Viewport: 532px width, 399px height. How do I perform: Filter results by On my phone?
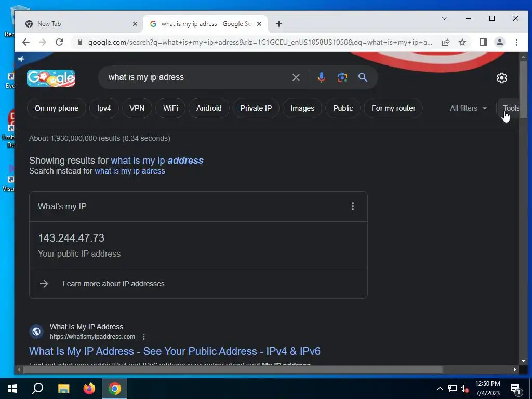pyautogui.click(x=57, y=108)
